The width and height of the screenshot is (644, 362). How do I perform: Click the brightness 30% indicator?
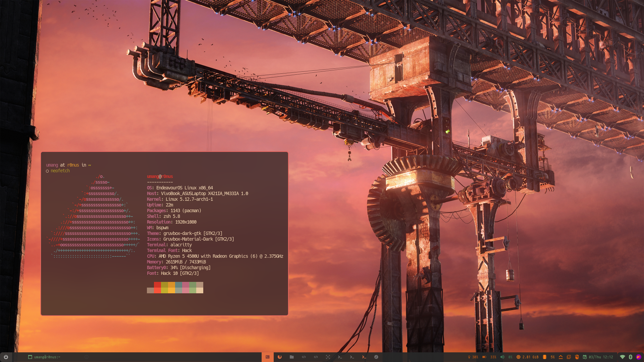pyautogui.click(x=473, y=357)
